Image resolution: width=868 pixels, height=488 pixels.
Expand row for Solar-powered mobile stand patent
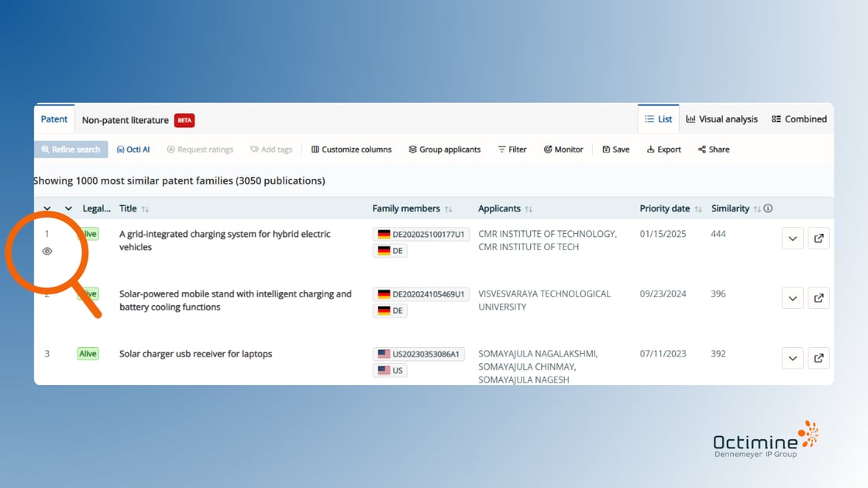tap(792, 298)
